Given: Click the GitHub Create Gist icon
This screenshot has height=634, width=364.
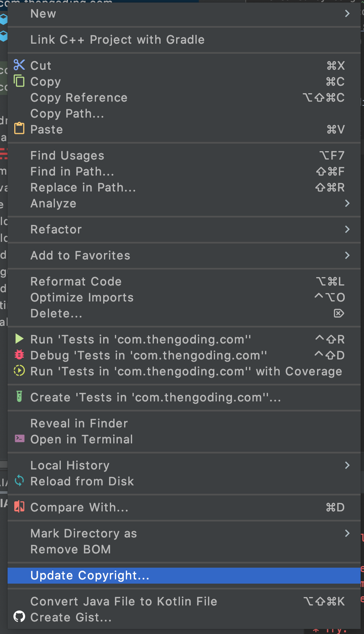Looking at the screenshot, I should point(19,617).
